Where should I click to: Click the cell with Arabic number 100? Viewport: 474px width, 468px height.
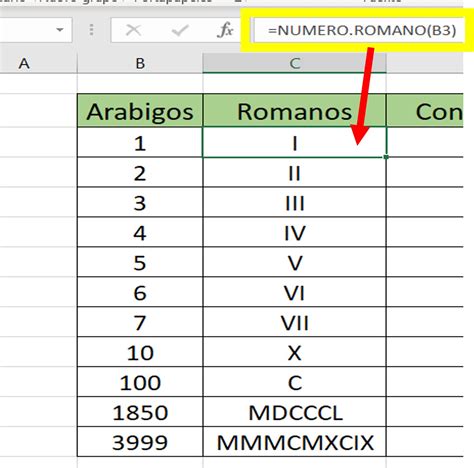pyautogui.click(x=140, y=382)
